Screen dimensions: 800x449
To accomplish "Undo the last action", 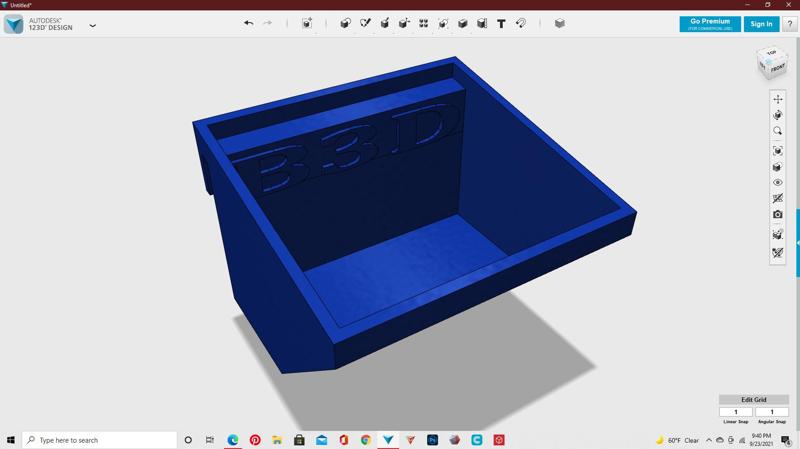I will pyautogui.click(x=248, y=23).
